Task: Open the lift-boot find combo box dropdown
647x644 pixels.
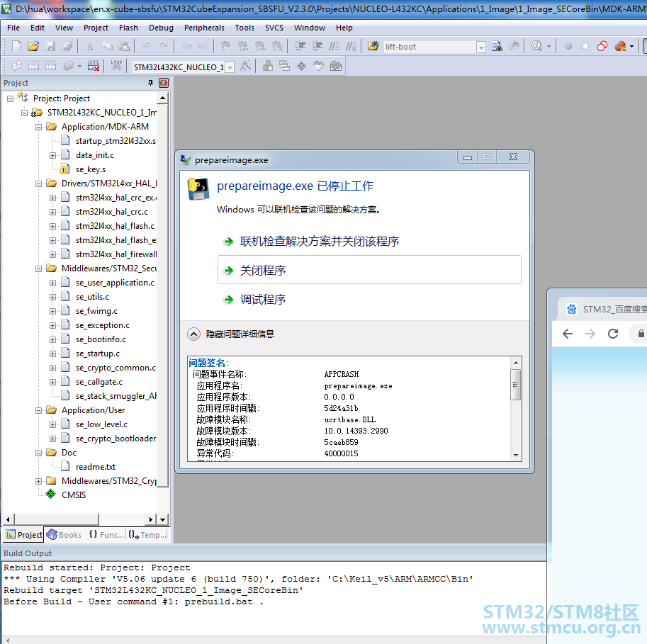Action: tap(481, 47)
